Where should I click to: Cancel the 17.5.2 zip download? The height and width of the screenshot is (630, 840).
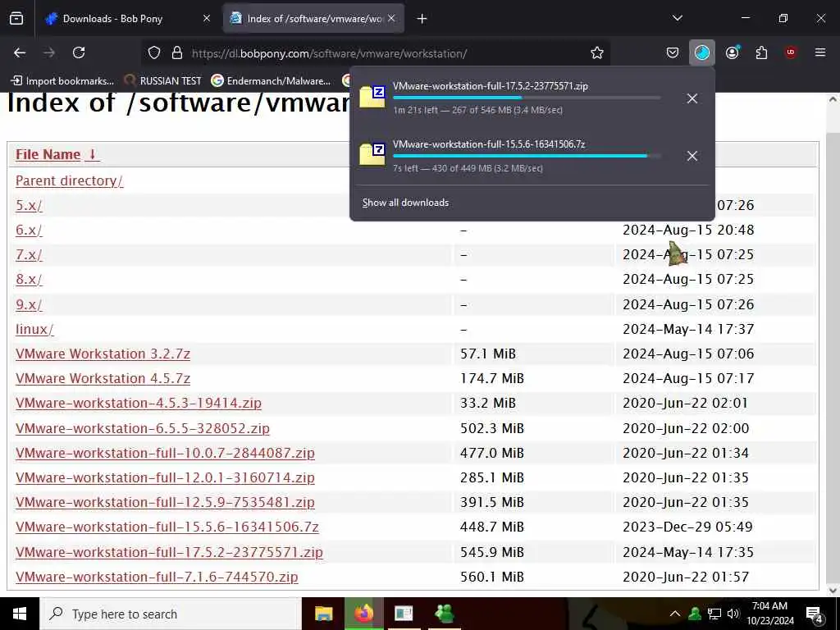click(x=692, y=98)
